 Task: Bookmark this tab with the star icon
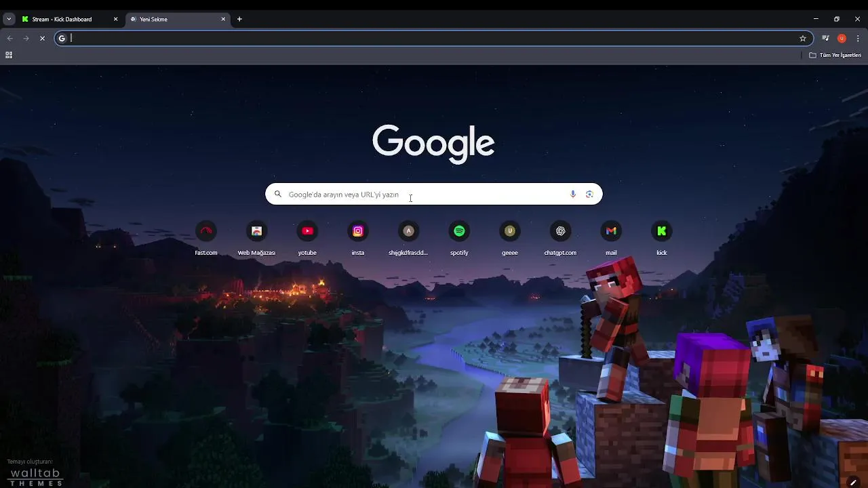[803, 39]
